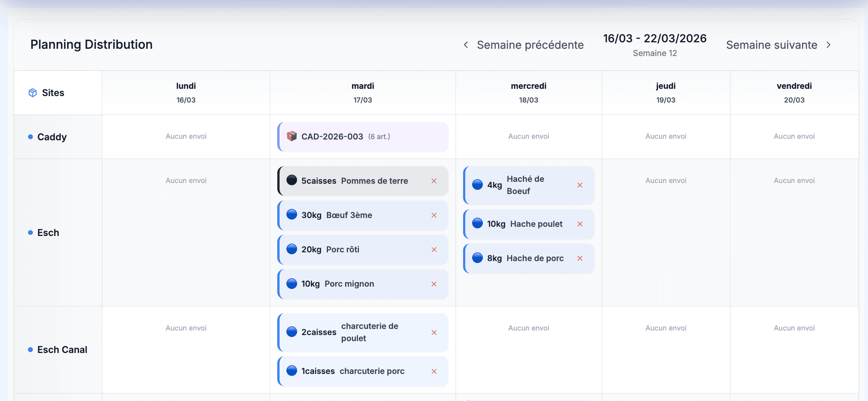Image resolution: width=868 pixels, height=401 pixels.
Task: Click the blue dot on Bœuf 3ème
Action: click(x=292, y=214)
